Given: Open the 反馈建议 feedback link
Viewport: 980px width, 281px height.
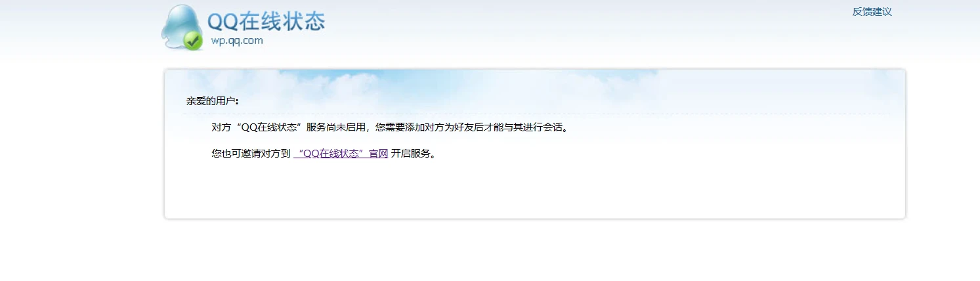Looking at the screenshot, I should pyautogui.click(x=872, y=11).
